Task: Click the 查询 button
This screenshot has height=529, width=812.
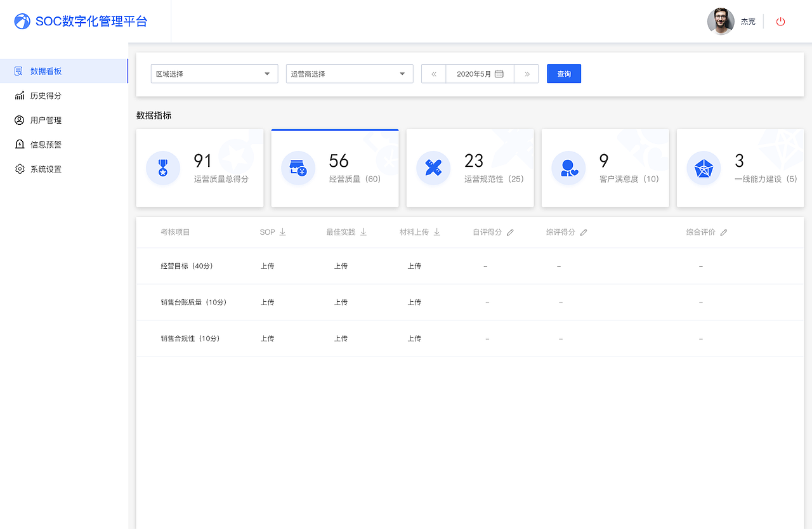Action: click(564, 74)
